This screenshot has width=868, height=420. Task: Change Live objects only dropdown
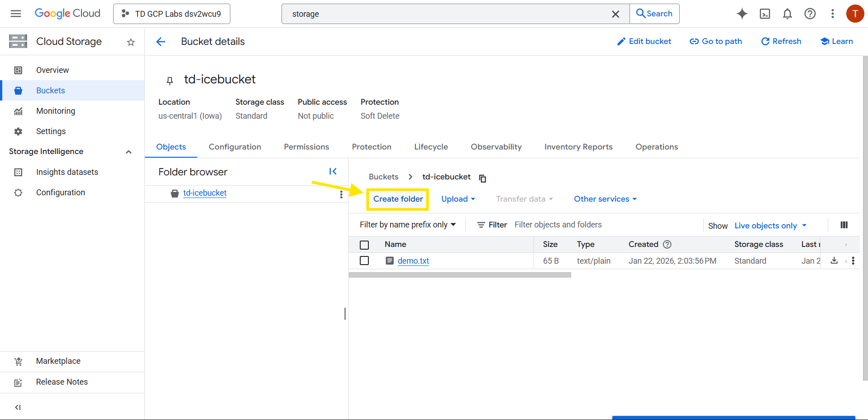point(770,226)
